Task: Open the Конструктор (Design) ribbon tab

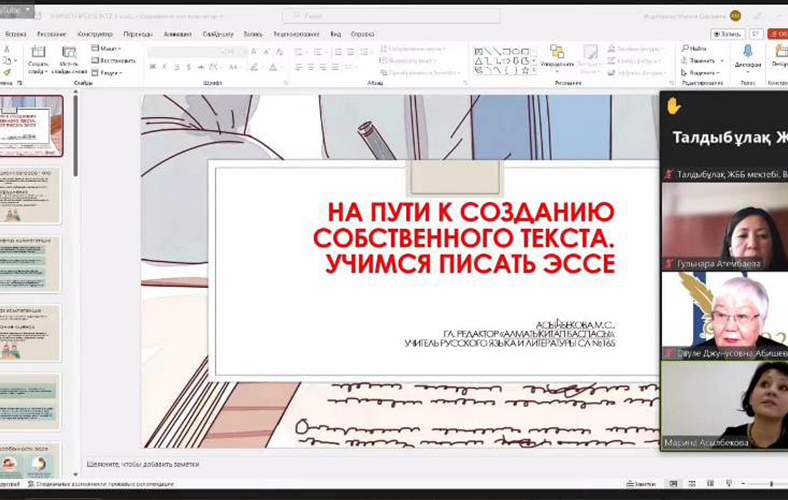Action: pos(95,33)
